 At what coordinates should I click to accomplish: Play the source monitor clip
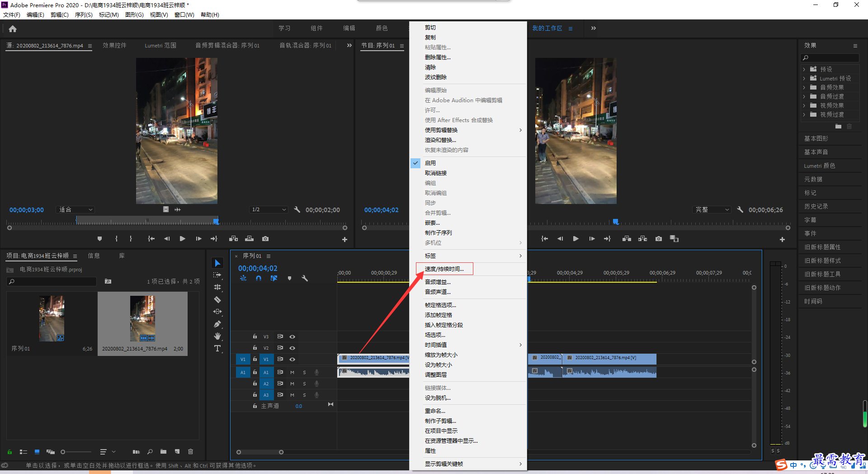[182, 239]
